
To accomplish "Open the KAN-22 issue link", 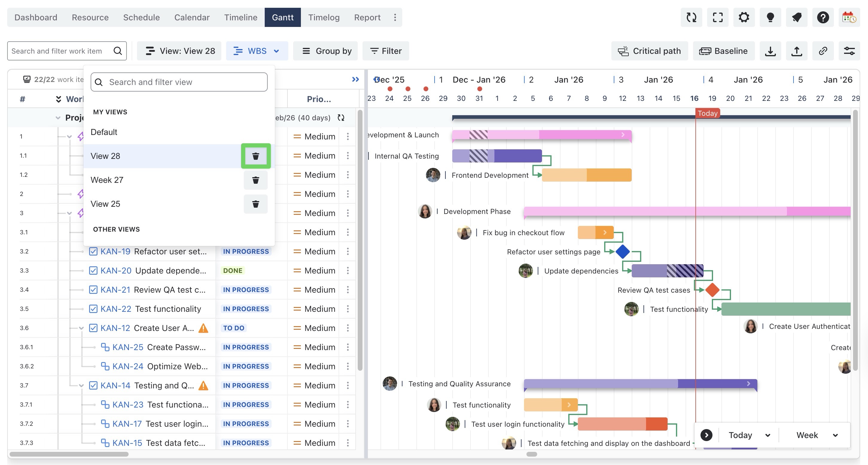I will 115,309.
